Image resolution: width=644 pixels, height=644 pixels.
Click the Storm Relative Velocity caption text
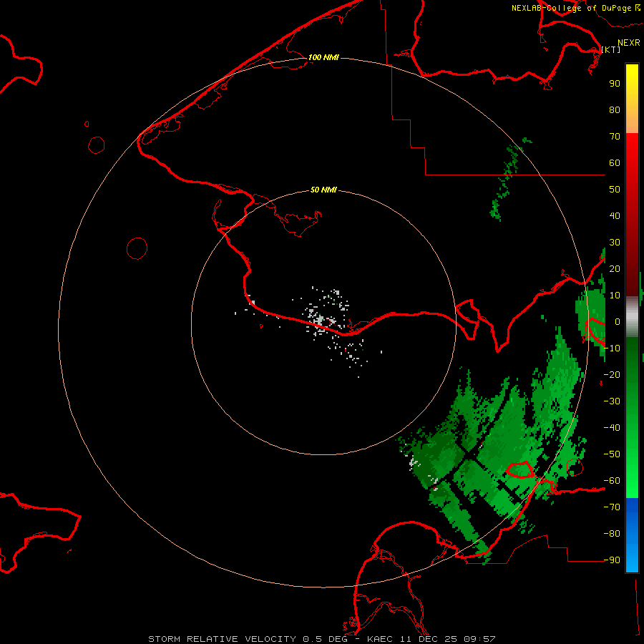[x=322, y=639]
